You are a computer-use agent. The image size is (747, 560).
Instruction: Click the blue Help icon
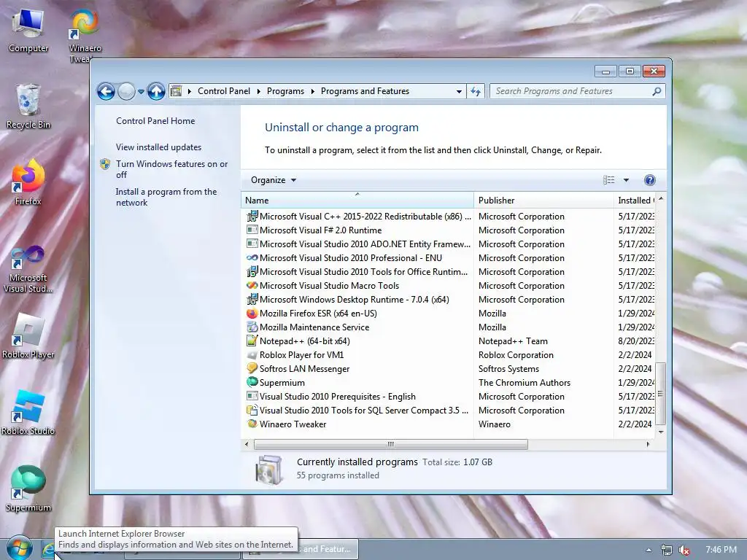(x=649, y=180)
